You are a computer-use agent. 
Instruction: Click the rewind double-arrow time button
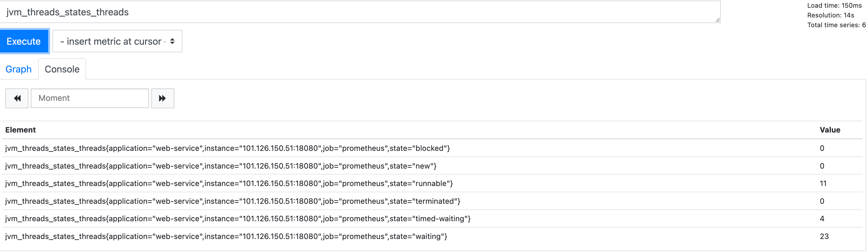pyautogui.click(x=17, y=98)
